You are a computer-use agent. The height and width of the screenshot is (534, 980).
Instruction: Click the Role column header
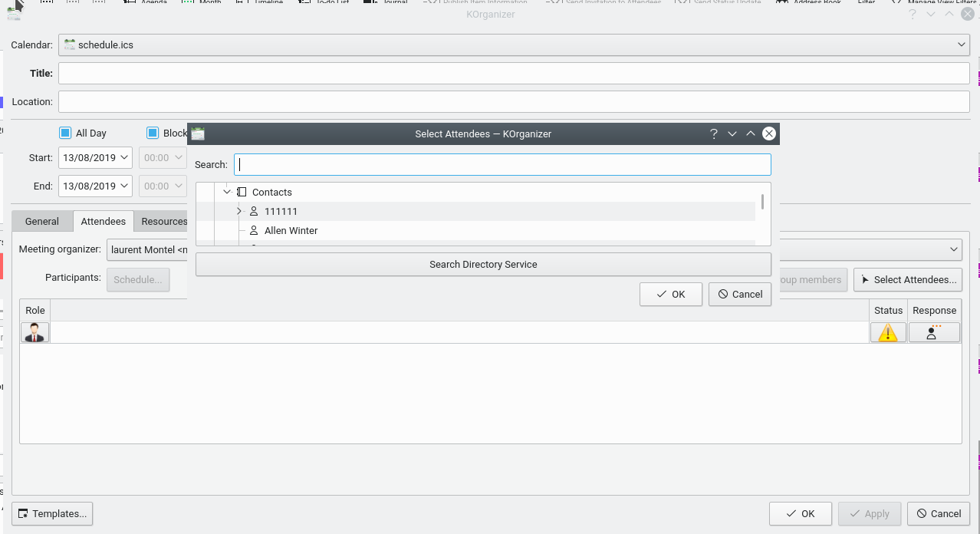[x=35, y=311]
